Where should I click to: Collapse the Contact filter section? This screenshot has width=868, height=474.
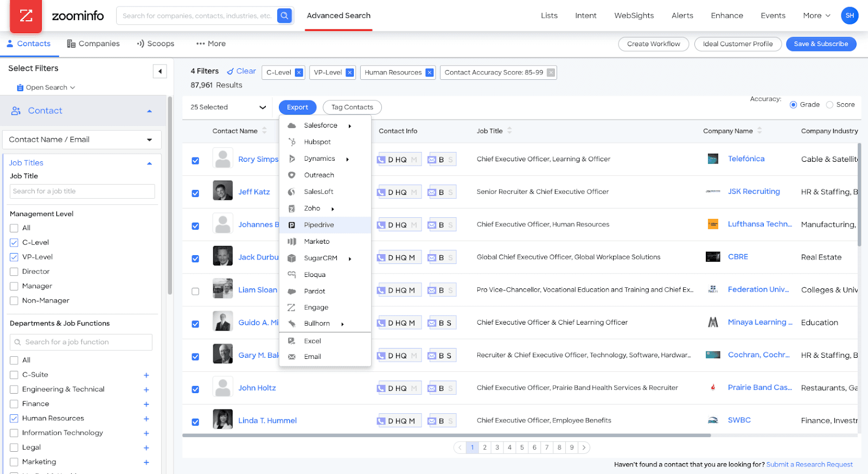[149, 111]
